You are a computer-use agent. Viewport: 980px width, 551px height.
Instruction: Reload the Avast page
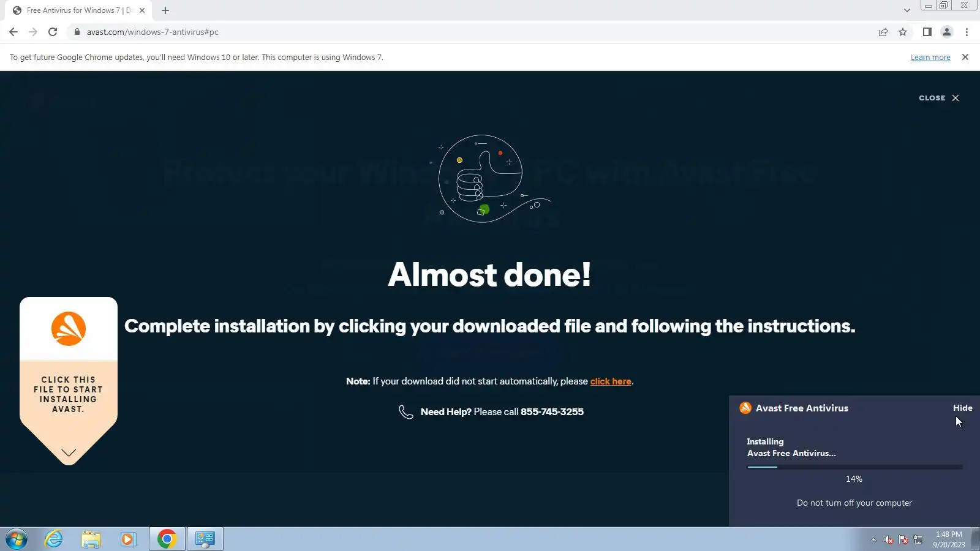pos(53,32)
